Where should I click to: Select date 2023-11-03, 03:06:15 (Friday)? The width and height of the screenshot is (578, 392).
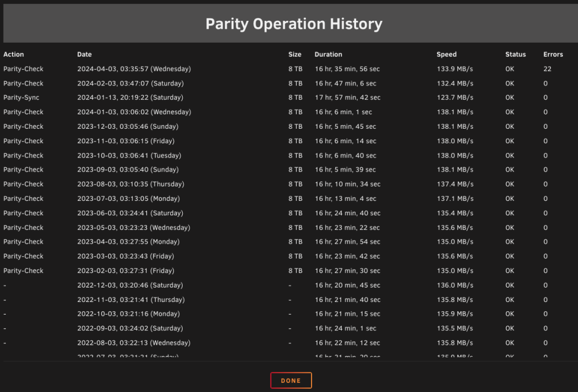(x=126, y=141)
